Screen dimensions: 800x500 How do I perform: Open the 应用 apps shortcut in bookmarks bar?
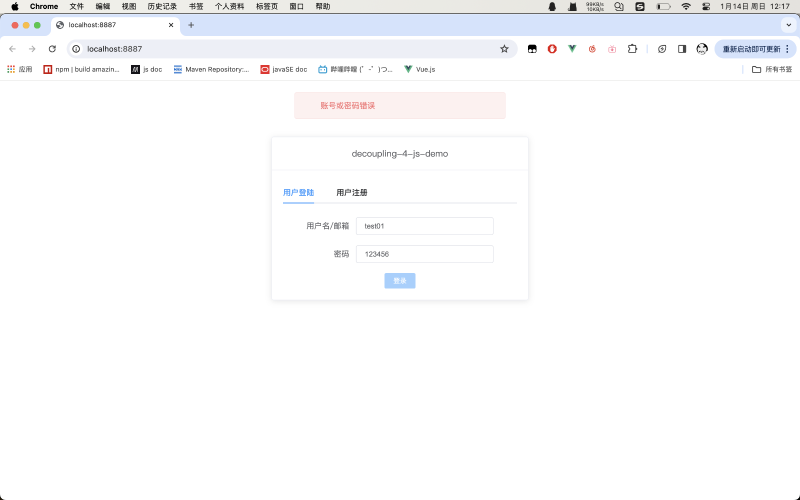coord(20,69)
